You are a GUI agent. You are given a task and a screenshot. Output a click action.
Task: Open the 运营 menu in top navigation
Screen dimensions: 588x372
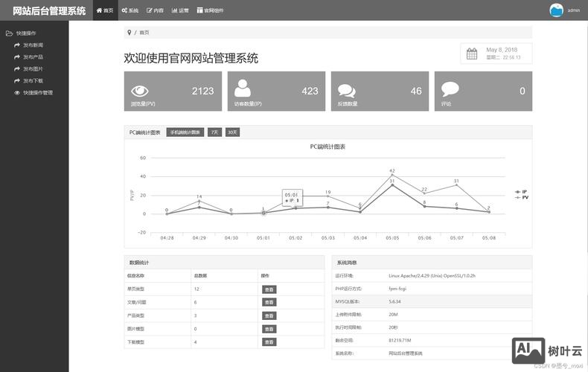tap(180, 10)
